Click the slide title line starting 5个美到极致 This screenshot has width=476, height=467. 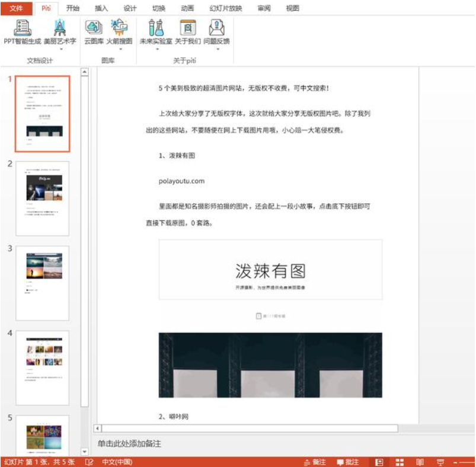[x=244, y=88]
